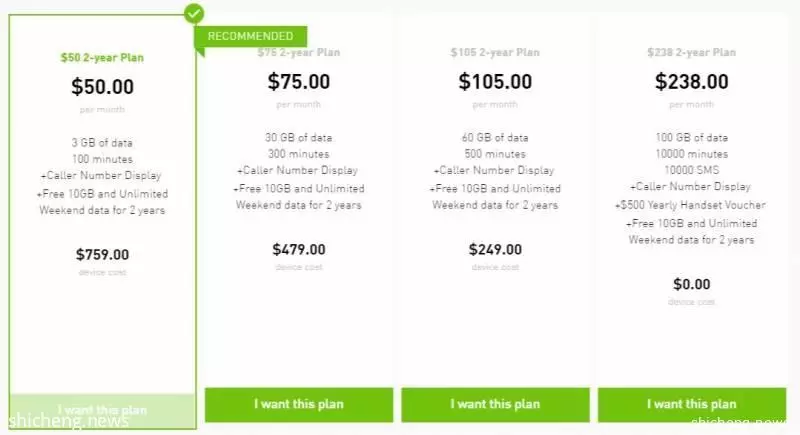The image size is (800, 435).
Task: Click the $500 Yearly Handset Voucher text
Action: click(x=690, y=205)
